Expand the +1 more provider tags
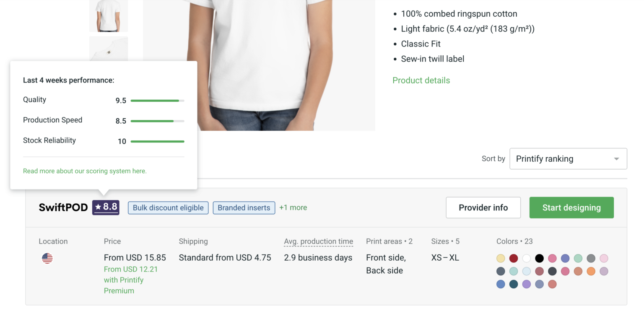The width and height of the screenshot is (644, 311). coord(293,207)
